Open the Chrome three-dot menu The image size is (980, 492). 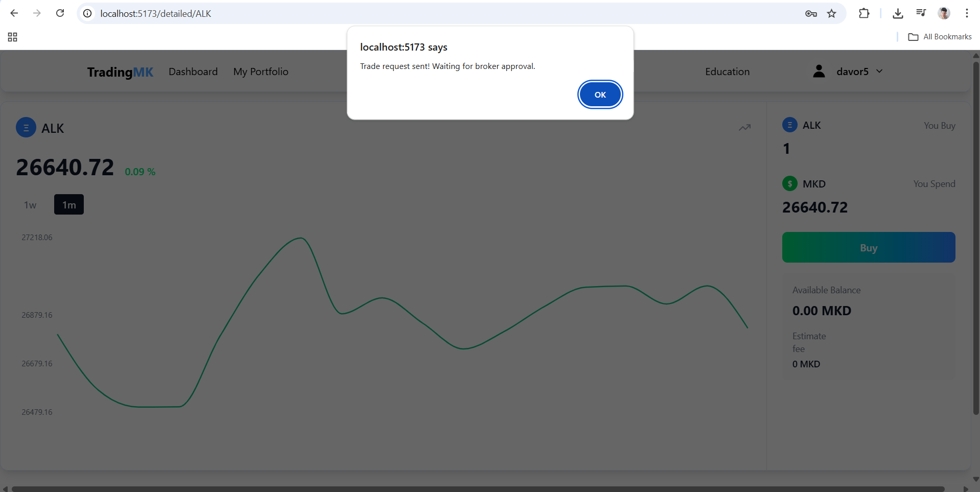967,14
